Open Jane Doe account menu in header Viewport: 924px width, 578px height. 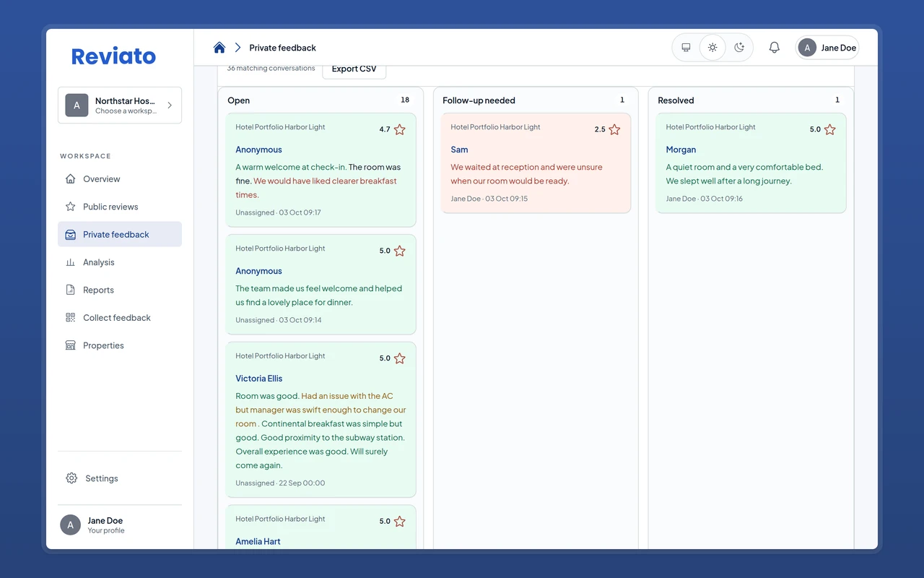point(827,48)
